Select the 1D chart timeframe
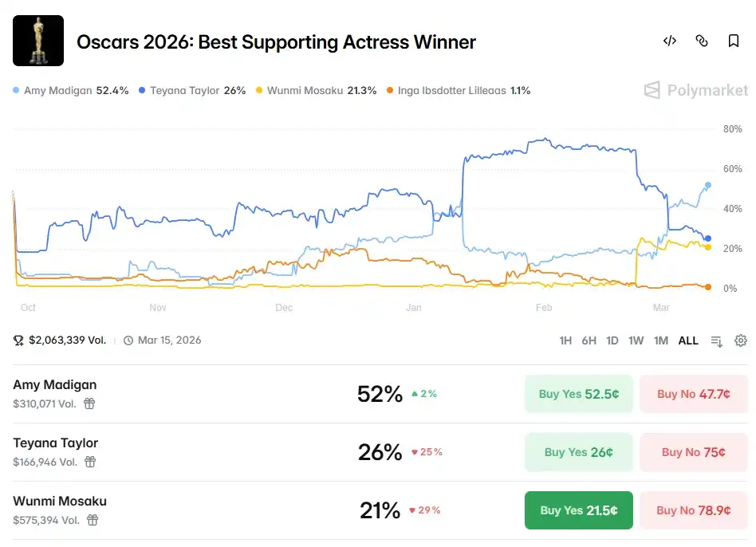Image resolution: width=756 pixels, height=547 pixels. tap(612, 340)
